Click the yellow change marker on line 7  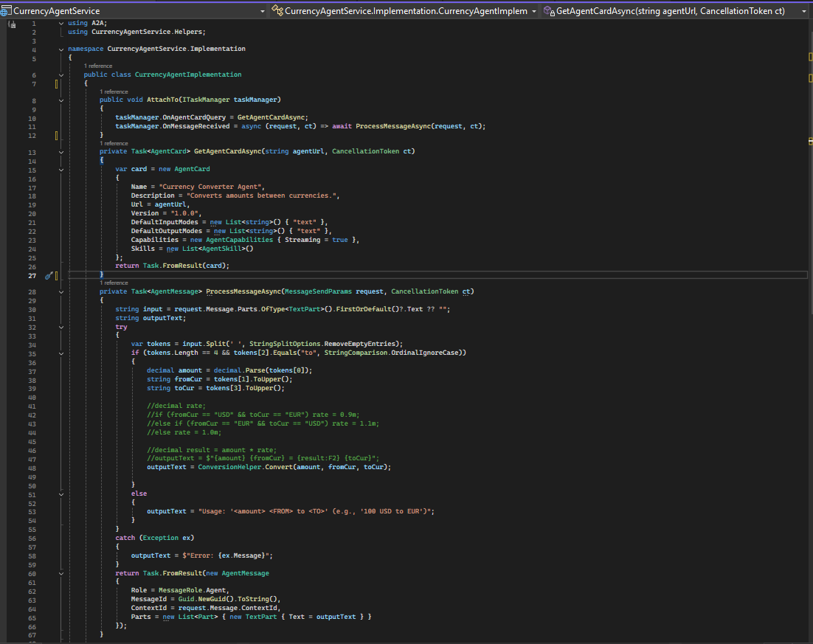[57, 83]
